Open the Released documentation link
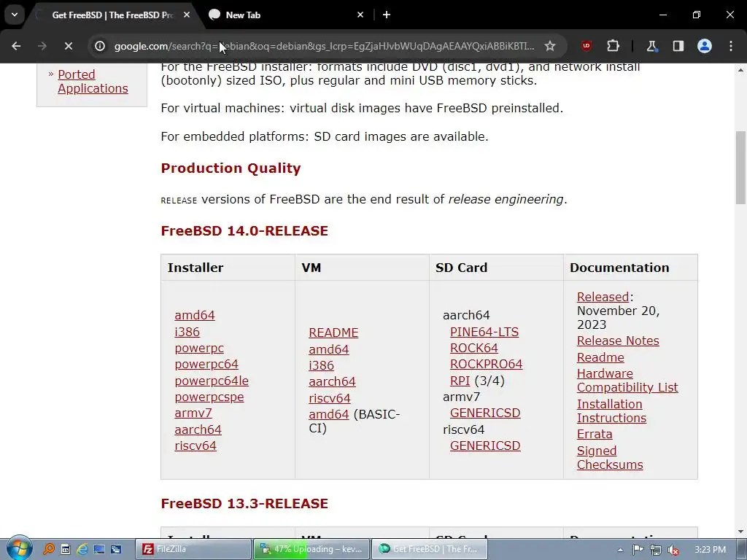The height and width of the screenshot is (560, 747). click(603, 297)
